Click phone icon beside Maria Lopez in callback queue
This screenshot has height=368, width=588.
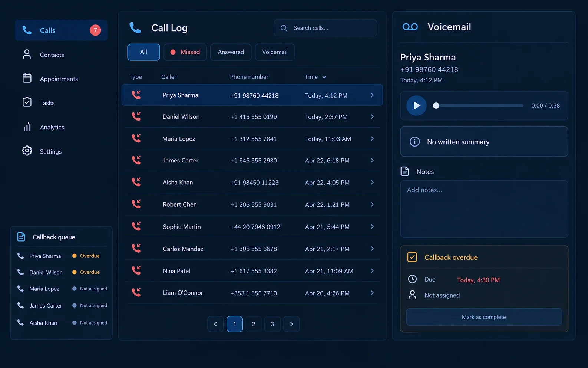tap(20, 288)
